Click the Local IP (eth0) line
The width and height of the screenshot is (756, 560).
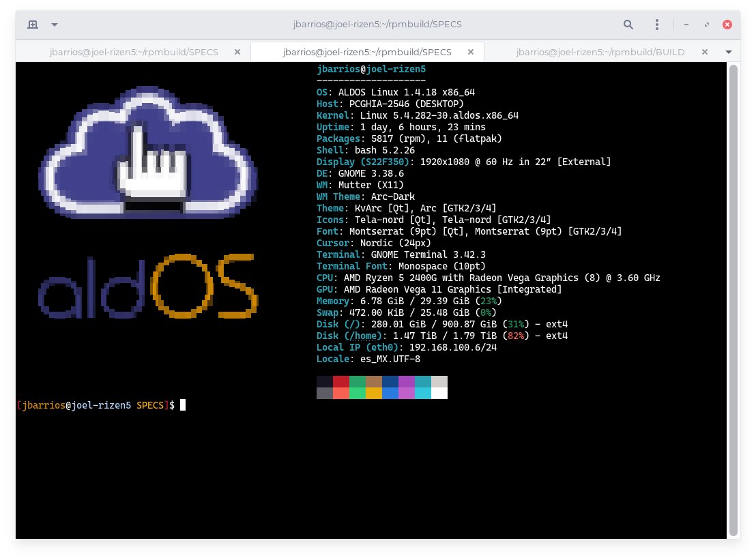point(407,347)
